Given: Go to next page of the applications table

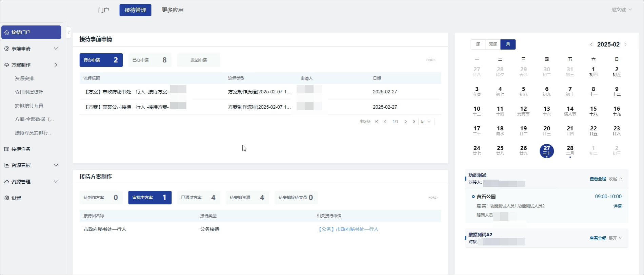Looking at the screenshot, I should tap(405, 122).
